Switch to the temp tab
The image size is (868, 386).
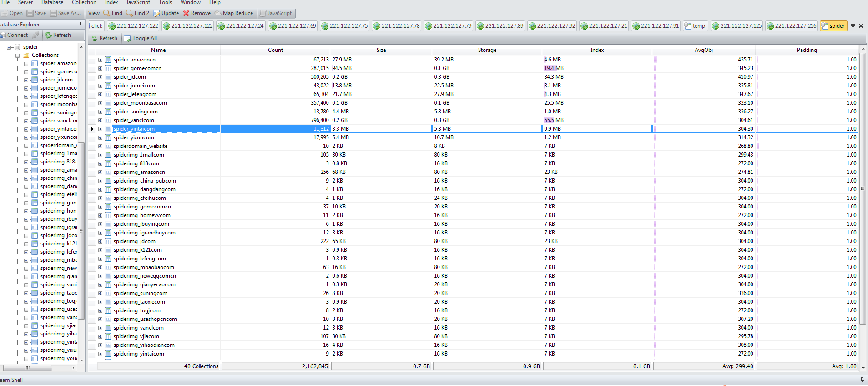click(695, 26)
